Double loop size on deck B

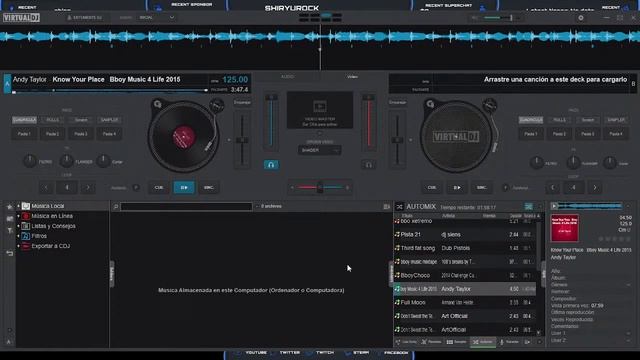(595, 187)
